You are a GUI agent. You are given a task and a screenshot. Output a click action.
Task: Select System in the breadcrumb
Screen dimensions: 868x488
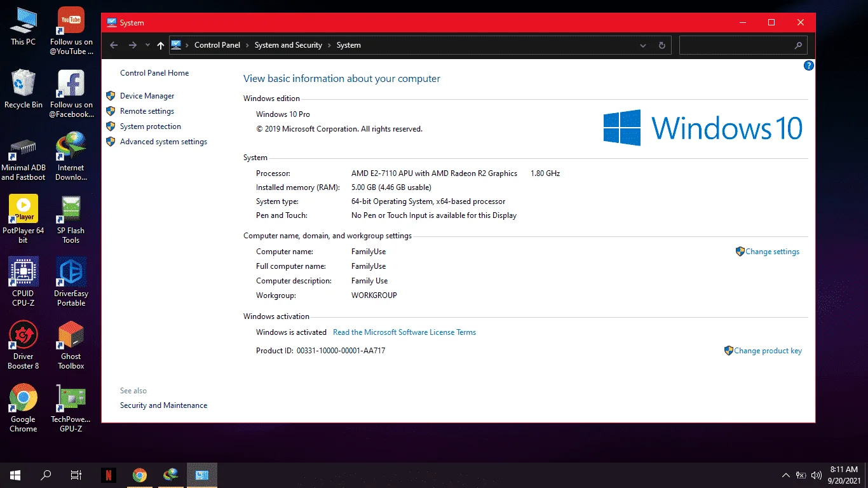click(349, 45)
